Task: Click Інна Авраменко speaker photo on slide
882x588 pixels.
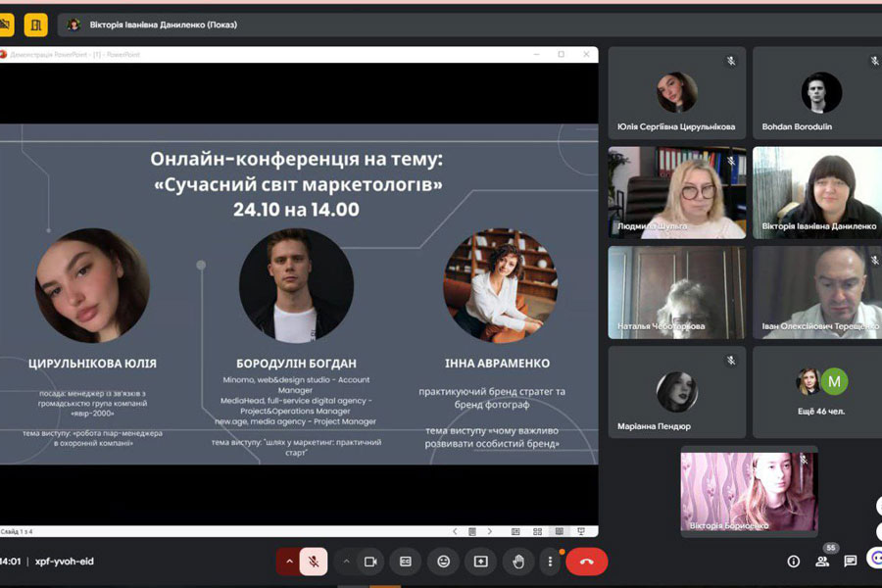Action: (x=500, y=285)
